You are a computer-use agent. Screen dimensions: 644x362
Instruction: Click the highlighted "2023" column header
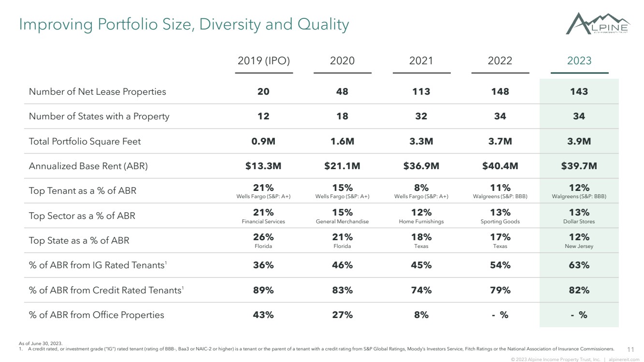pyautogui.click(x=579, y=60)
